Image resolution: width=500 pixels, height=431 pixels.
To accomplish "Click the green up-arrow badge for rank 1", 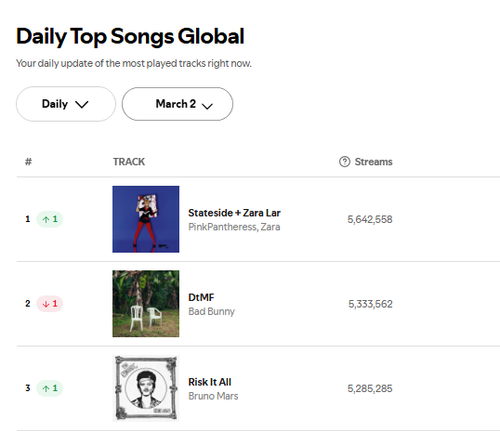I will tap(49, 219).
